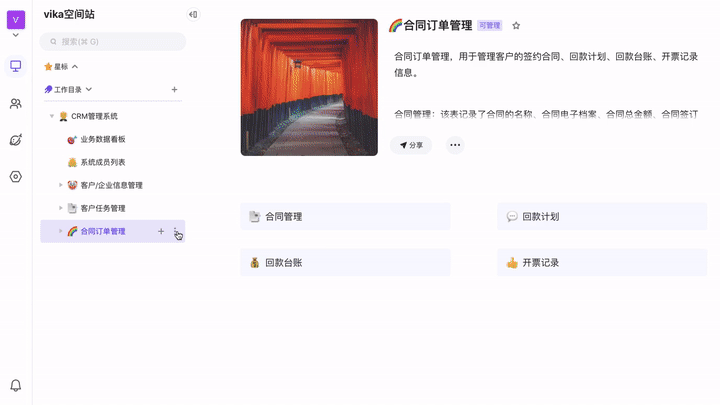This screenshot has height=405, width=720.
Task: Open 系统成员列表 in the sidebar
Action: [102, 162]
